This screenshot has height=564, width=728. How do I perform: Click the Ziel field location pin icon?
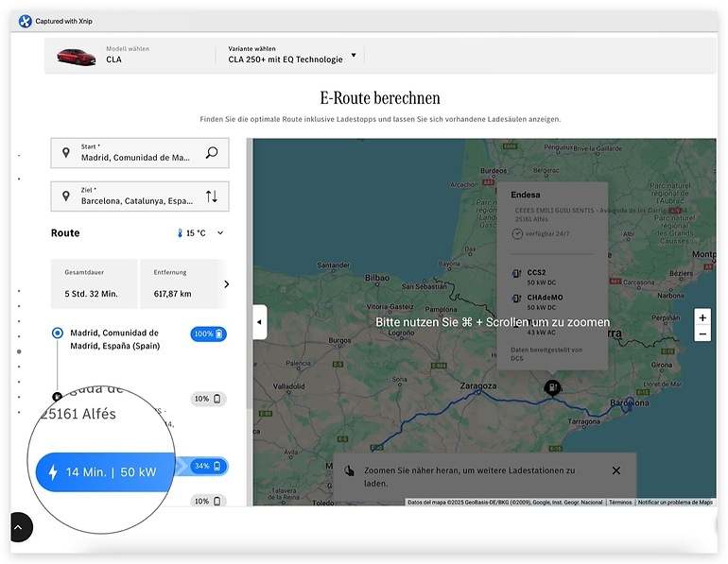66,197
